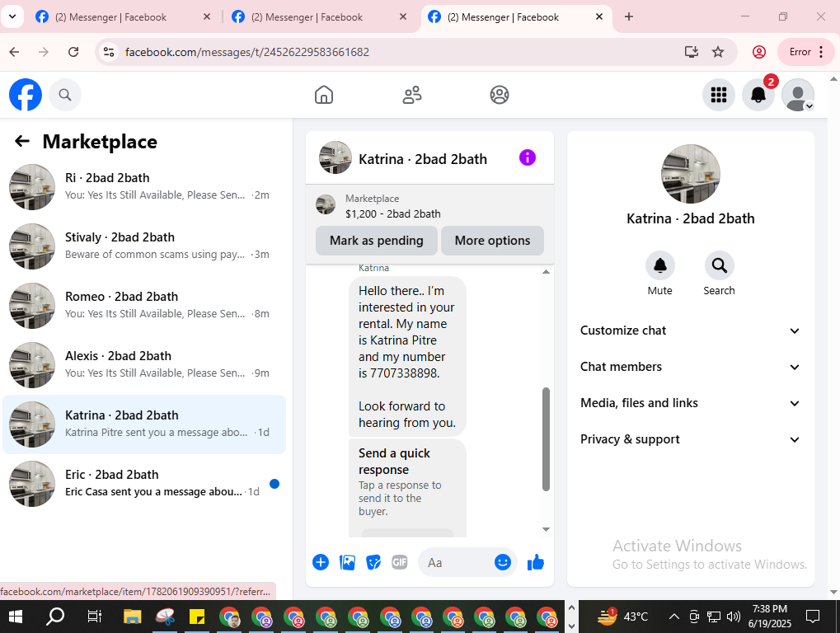Open the Groups icon in top navigation
The width and height of the screenshot is (840, 633).
coord(500,95)
